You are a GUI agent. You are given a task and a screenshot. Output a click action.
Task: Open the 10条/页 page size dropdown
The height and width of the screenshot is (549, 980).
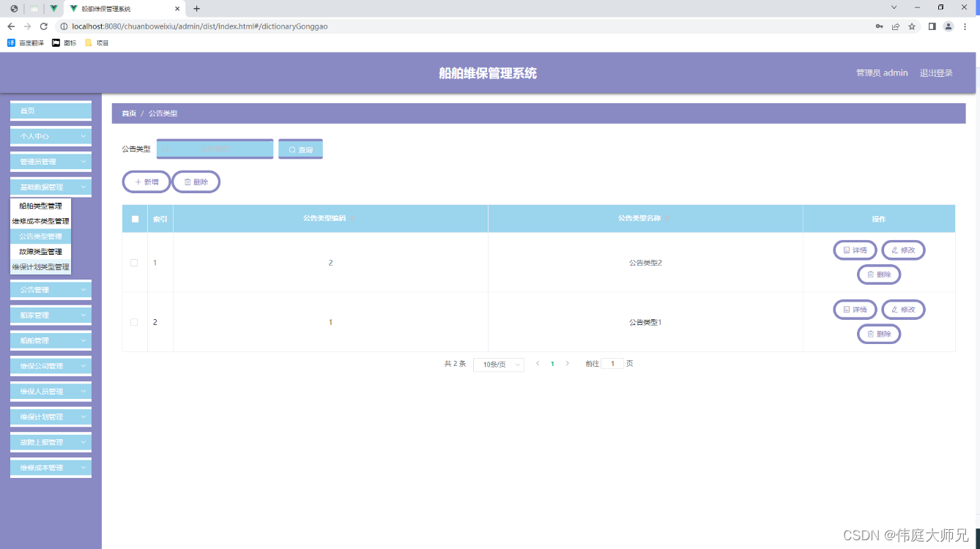(x=499, y=365)
